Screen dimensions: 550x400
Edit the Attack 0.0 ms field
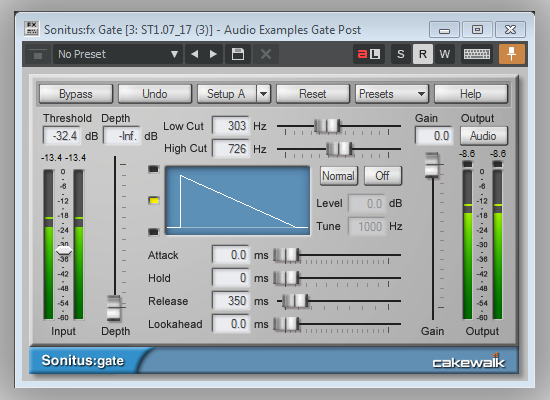(231, 255)
